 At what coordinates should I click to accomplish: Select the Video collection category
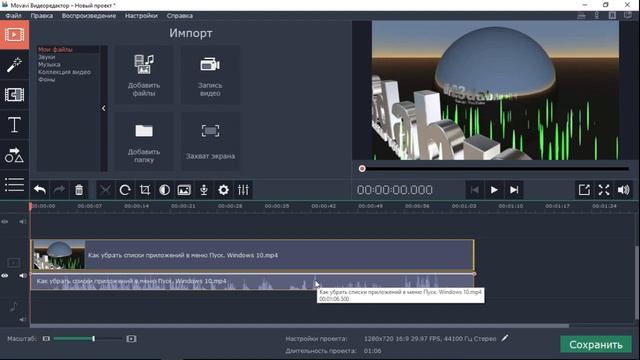click(x=64, y=72)
